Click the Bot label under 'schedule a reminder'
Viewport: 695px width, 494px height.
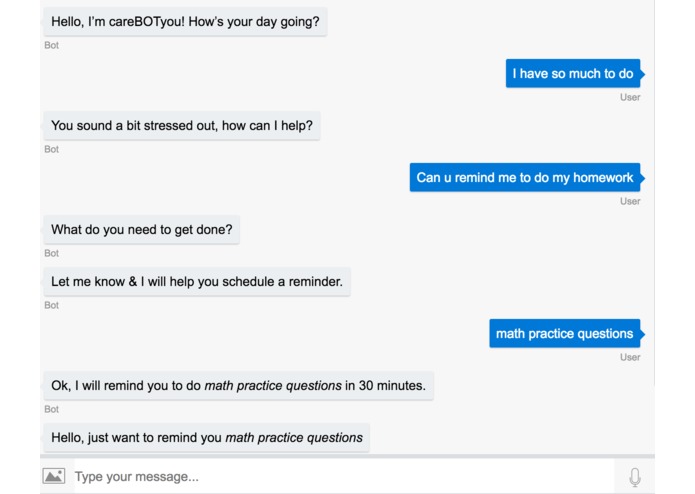pyautogui.click(x=51, y=305)
